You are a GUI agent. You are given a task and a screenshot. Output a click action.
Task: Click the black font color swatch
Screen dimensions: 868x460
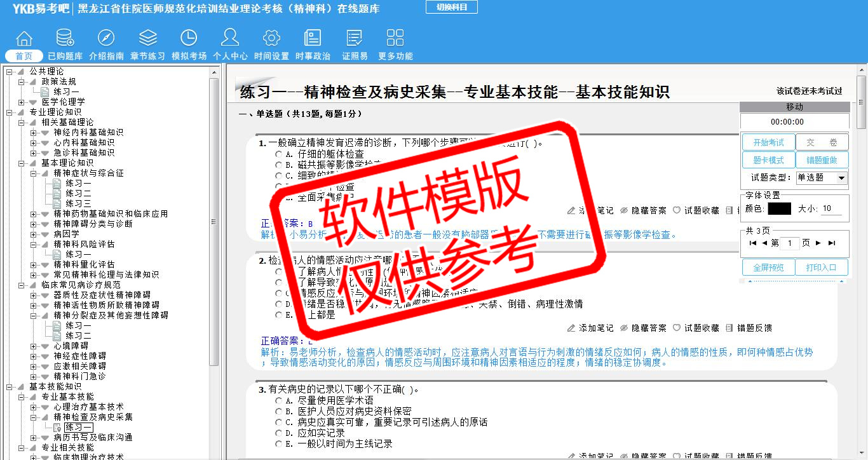pyautogui.click(x=779, y=208)
